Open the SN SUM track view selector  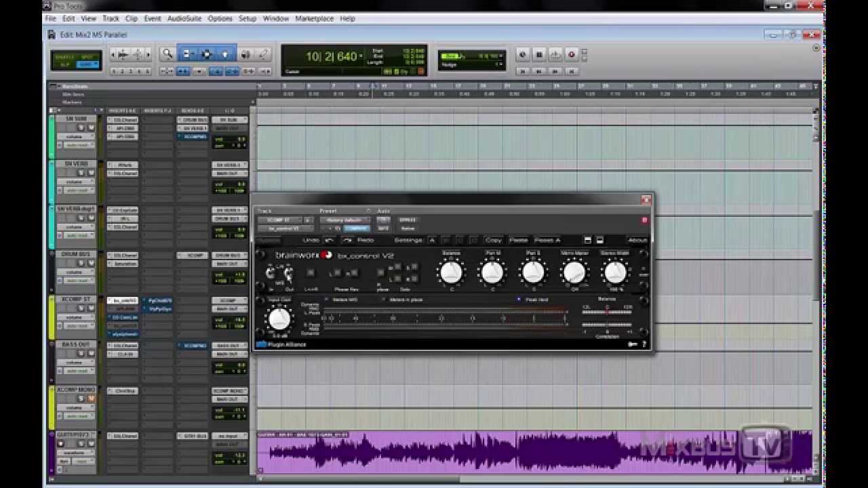76,136
